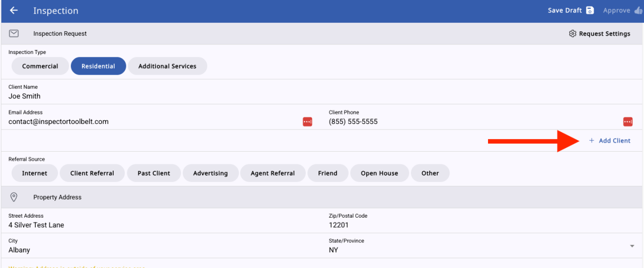This screenshot has height=268, width=644.
Task: Click the Approve button text
Action: [616, 11]
